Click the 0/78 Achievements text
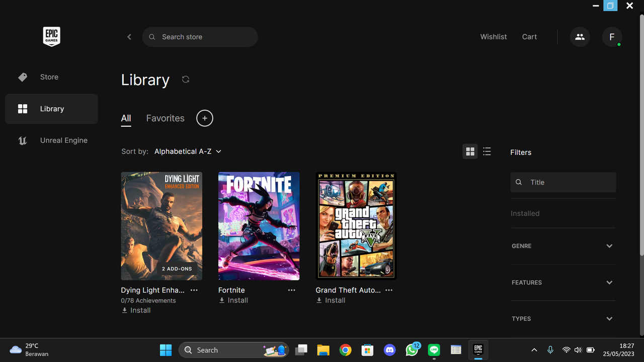Viewport: 644px width, 362px height. (148, 300)
